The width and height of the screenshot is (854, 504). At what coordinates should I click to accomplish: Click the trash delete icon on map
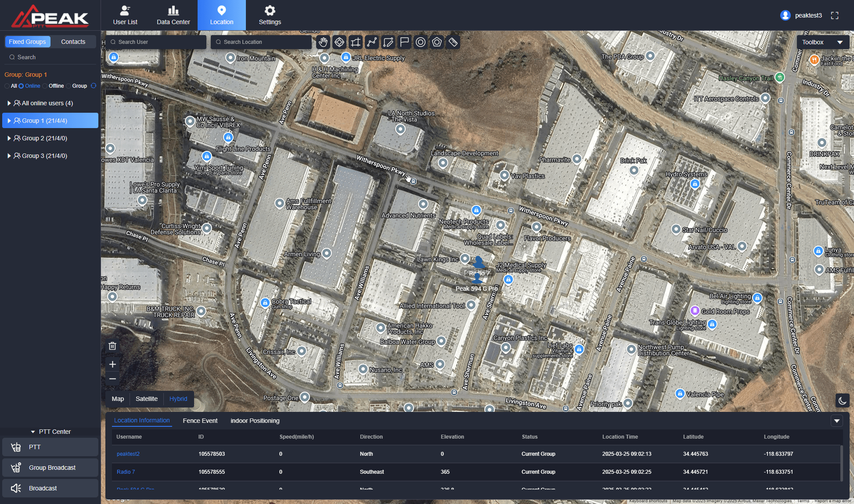[x=112, y=346]
